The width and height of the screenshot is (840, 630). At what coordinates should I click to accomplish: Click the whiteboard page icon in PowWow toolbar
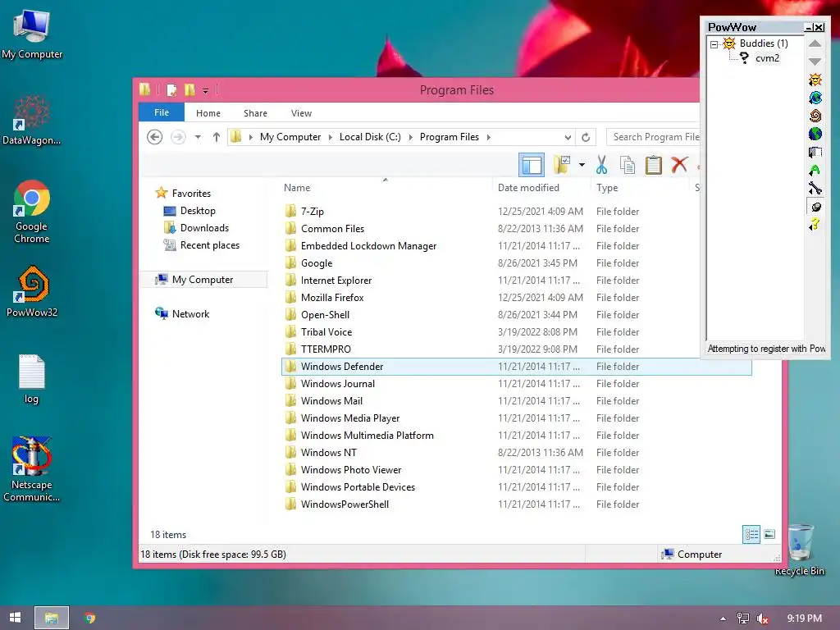[815, 152]
